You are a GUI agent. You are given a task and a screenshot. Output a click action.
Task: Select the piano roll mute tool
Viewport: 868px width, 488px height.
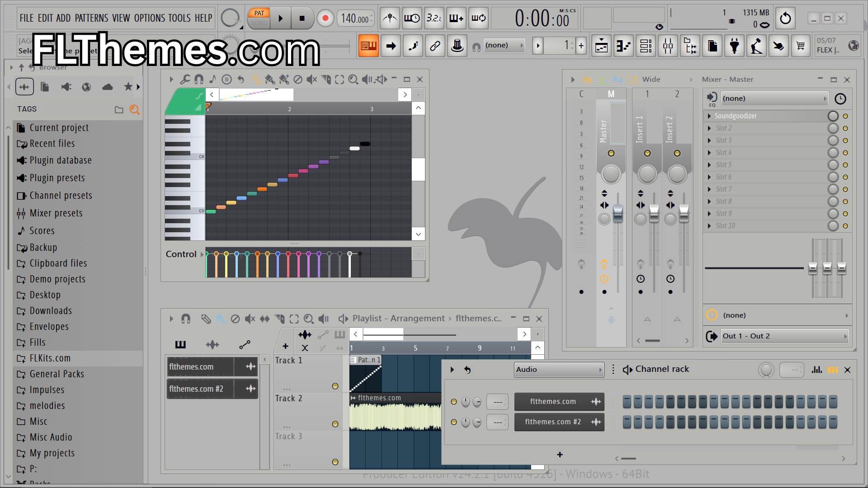311,80
